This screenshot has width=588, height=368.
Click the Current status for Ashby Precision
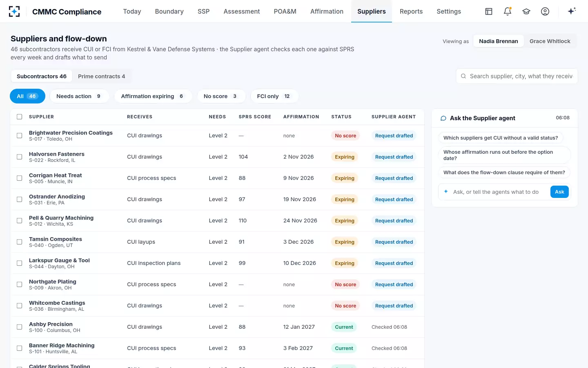(x=344, y=327)
